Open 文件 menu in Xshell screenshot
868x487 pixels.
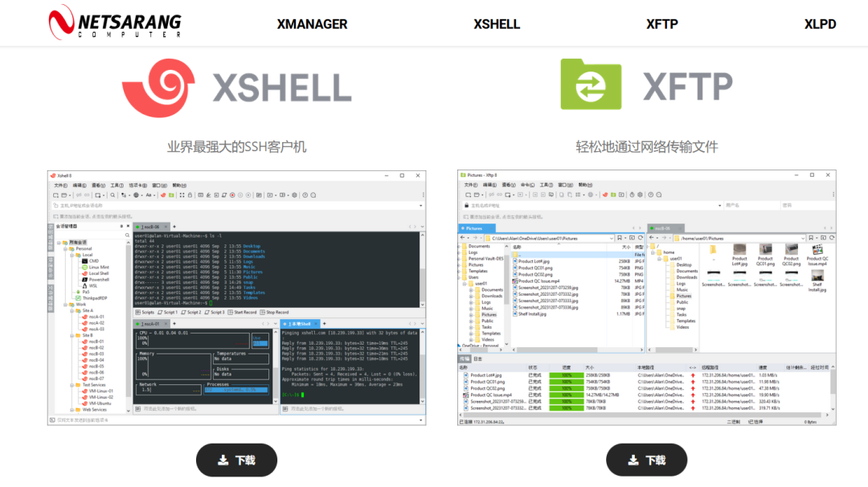point(60,186)
